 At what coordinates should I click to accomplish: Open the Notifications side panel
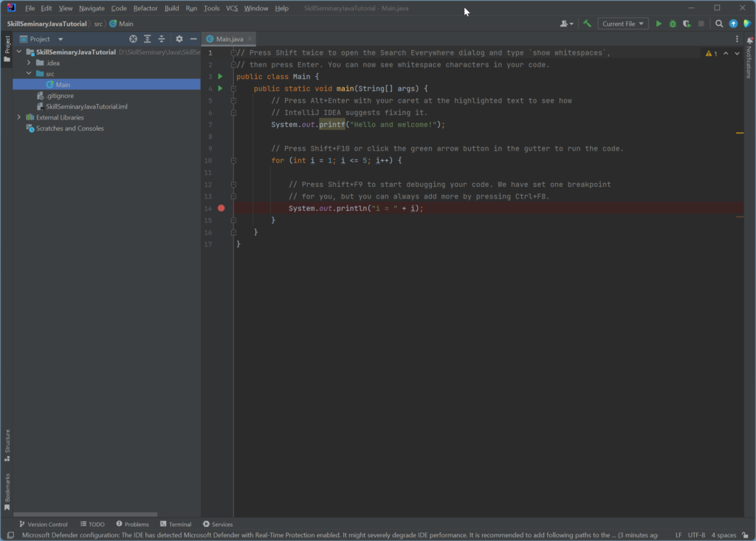(749, 58)
